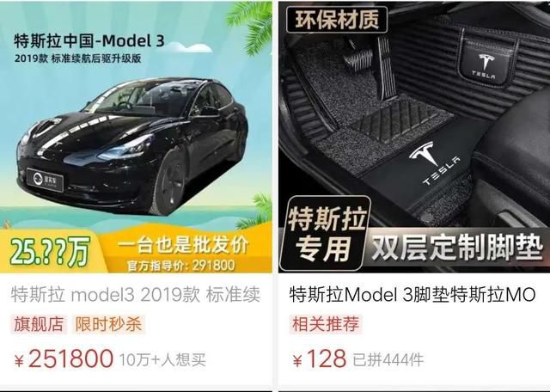The image size is (550, 392).
Task: Click the 一台也是批发价 banner text
Action: click(x=183, y=245)
